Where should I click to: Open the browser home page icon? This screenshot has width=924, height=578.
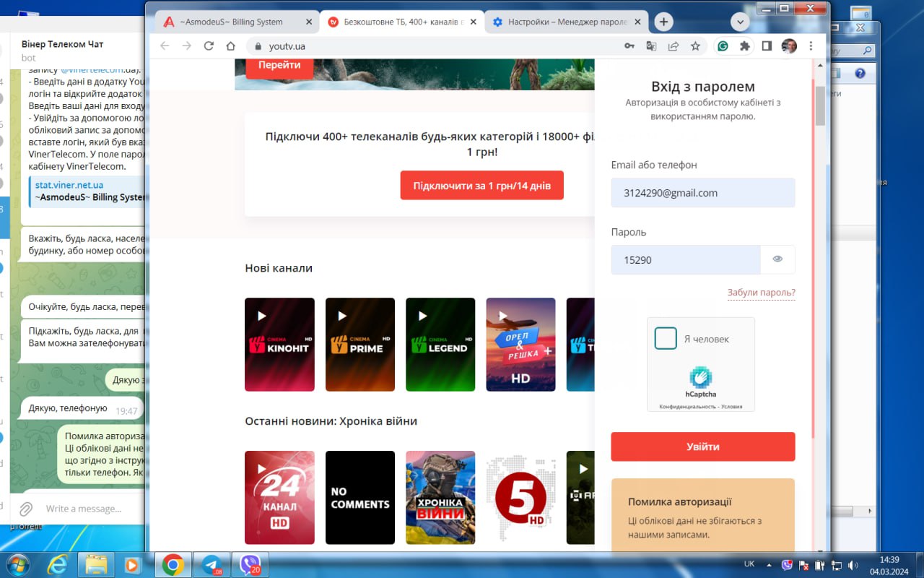click(x=231, y=46)
